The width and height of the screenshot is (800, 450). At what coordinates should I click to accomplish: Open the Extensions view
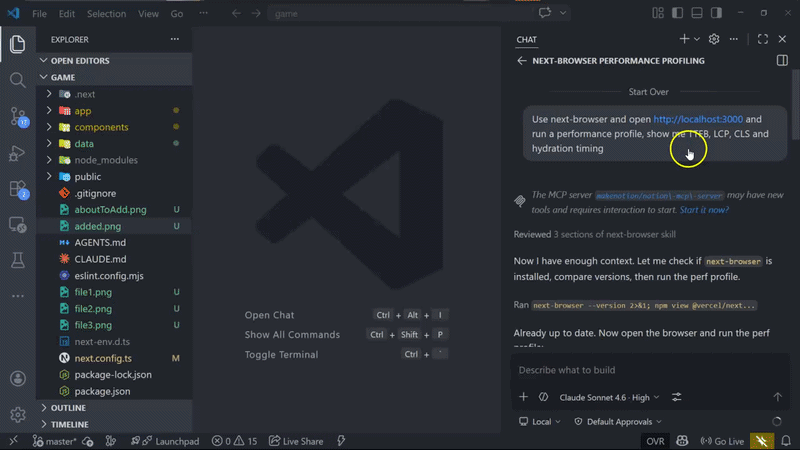(18, 189)
